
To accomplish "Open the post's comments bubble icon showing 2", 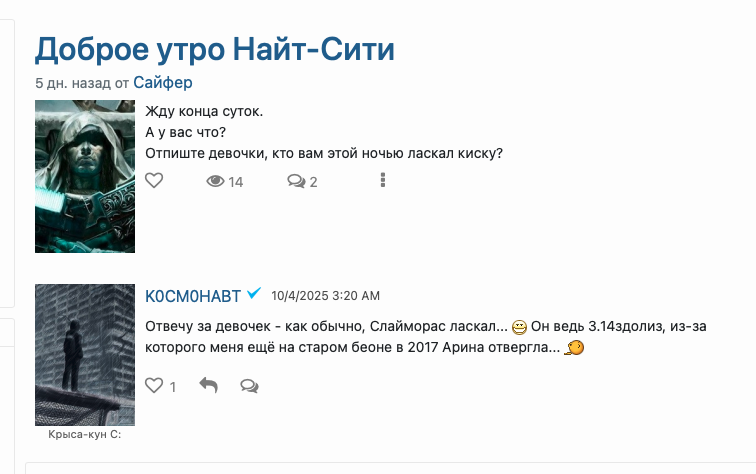I will [x=296, y=181].
